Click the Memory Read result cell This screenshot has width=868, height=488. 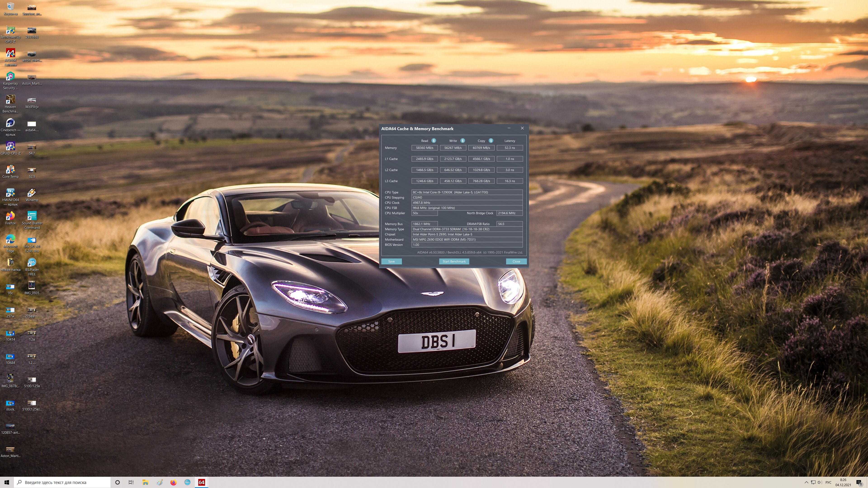click(425, 148)
